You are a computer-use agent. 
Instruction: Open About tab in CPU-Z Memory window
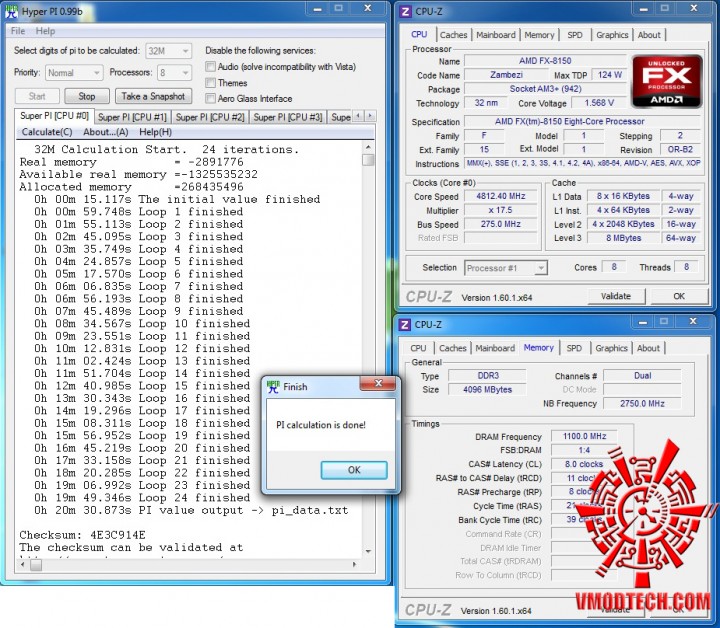(x=648, y=348)
